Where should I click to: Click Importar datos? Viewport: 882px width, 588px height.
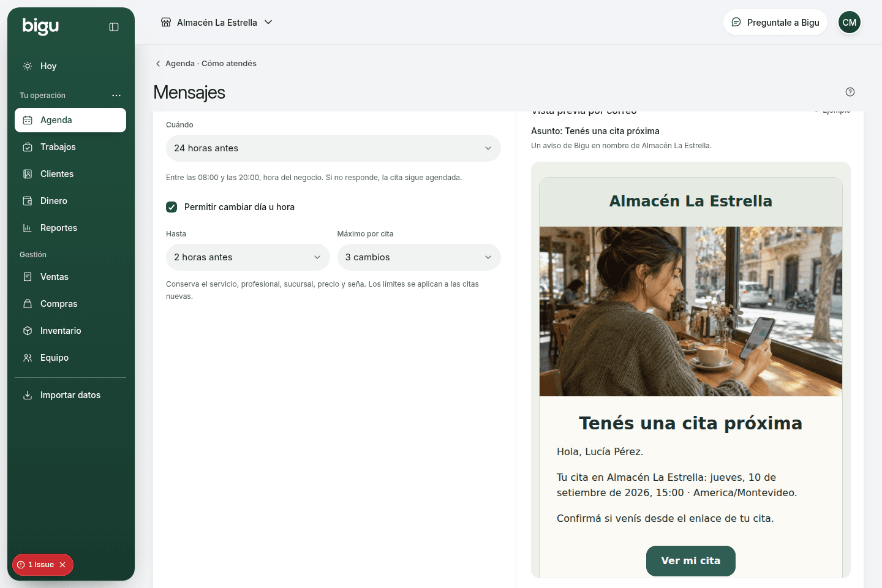[70, 395]
